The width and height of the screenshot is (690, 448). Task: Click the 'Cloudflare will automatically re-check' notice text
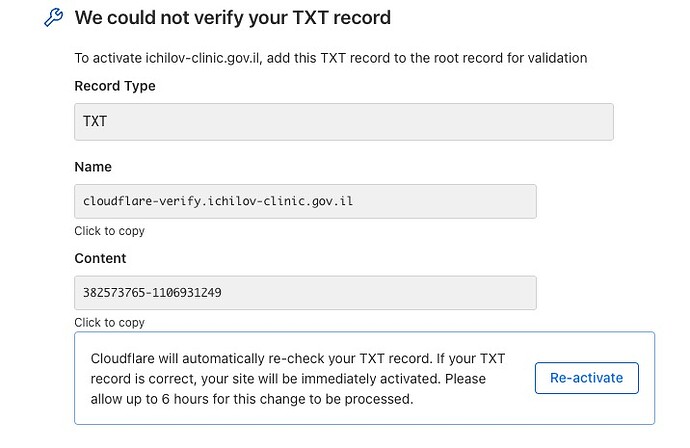pyautogui.click(x=298, y=379)
